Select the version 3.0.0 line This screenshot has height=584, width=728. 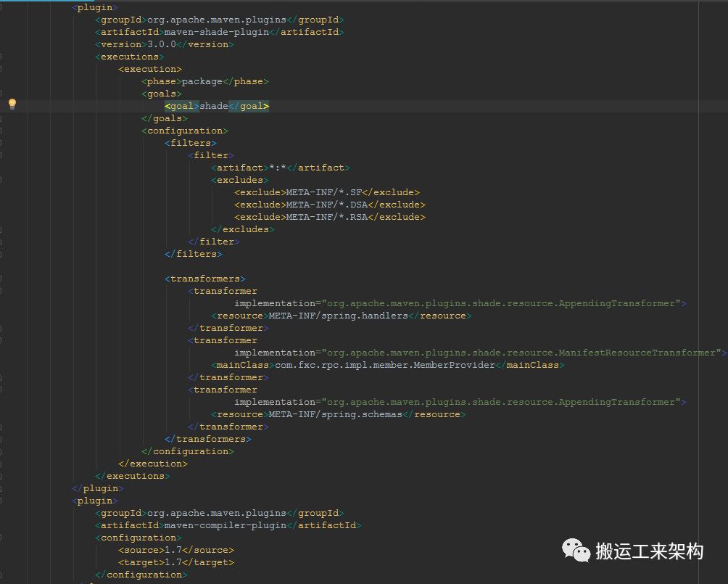coord(165,44)
